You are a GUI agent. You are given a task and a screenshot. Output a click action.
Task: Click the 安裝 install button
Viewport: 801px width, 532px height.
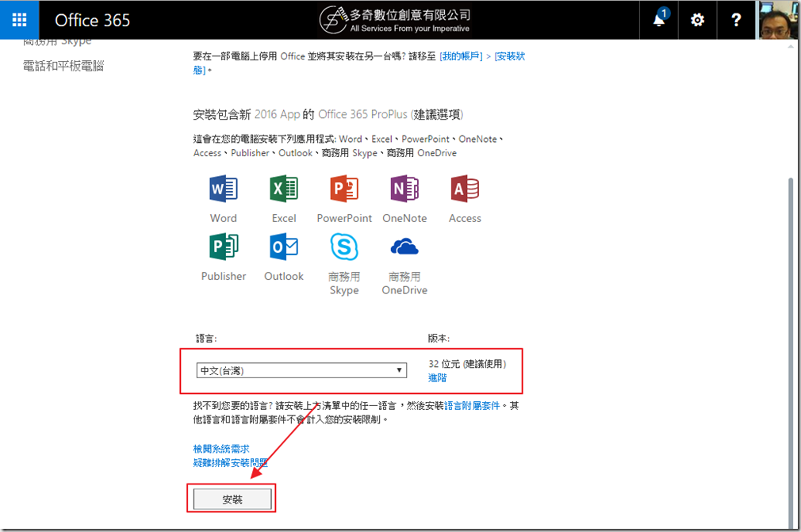pos(232,499)
